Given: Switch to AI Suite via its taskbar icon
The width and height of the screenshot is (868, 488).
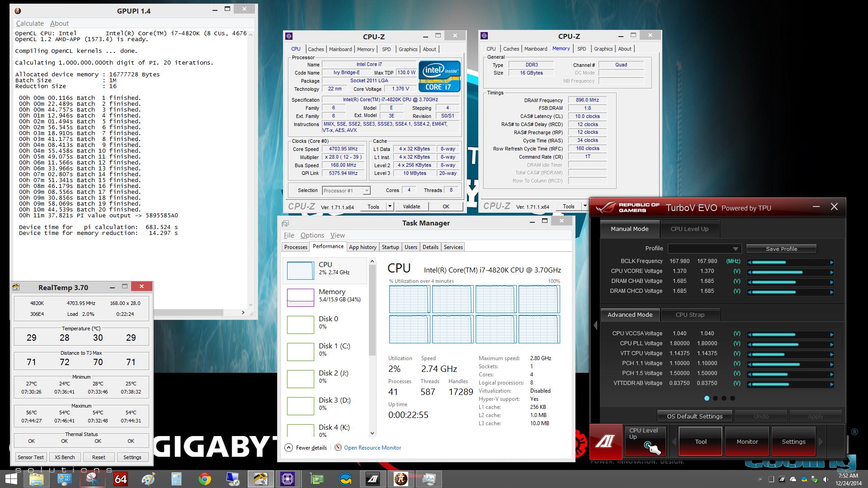Looking at the screenshot, I should point(373,479).
